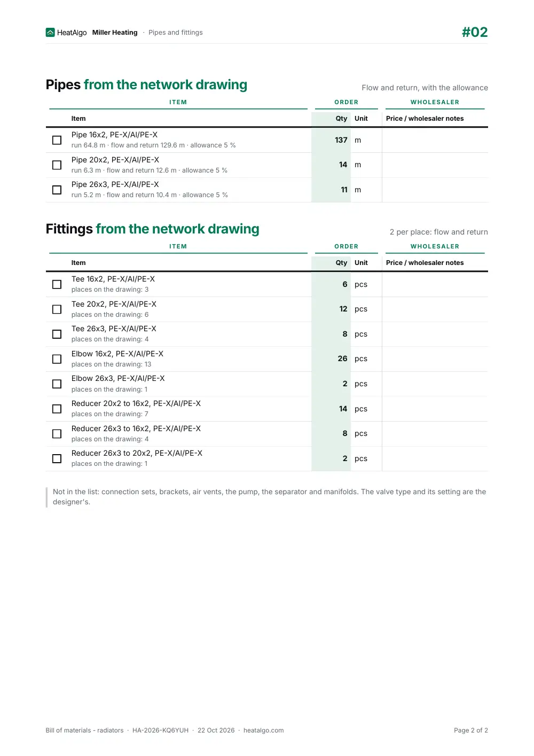
Task: Click the heatalgo.com footer link
Action: click(263, 730)
